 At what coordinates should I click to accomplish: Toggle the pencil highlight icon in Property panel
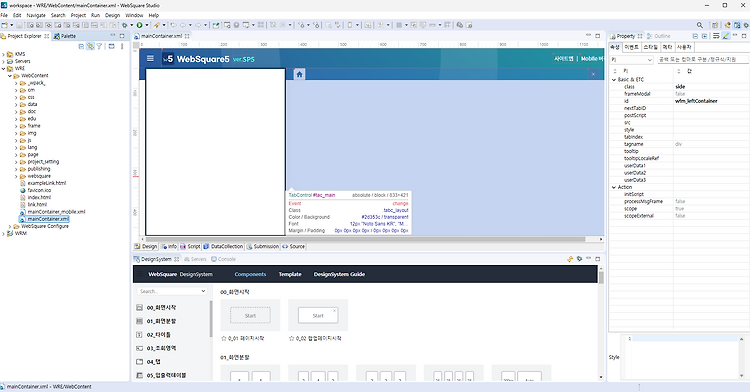click(726, 36)
